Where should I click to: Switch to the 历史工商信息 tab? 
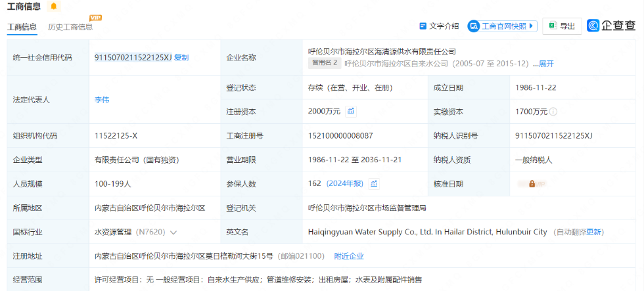click(70, 28)
